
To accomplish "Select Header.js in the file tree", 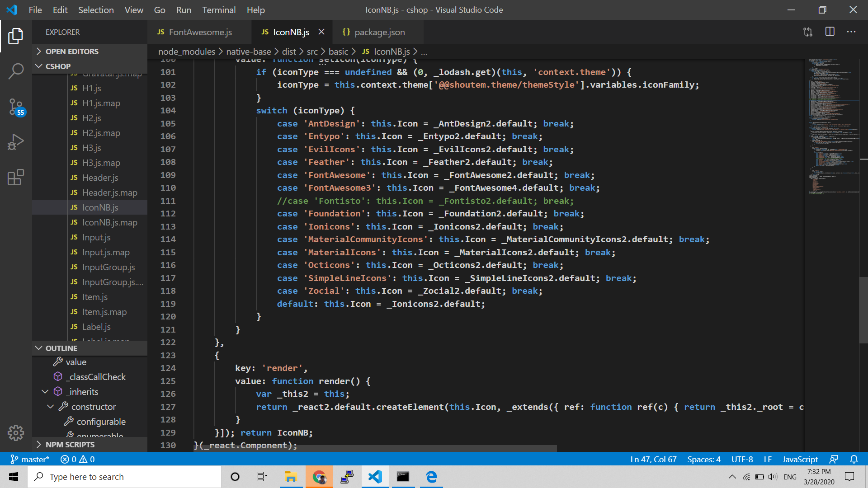I will 100,178.
